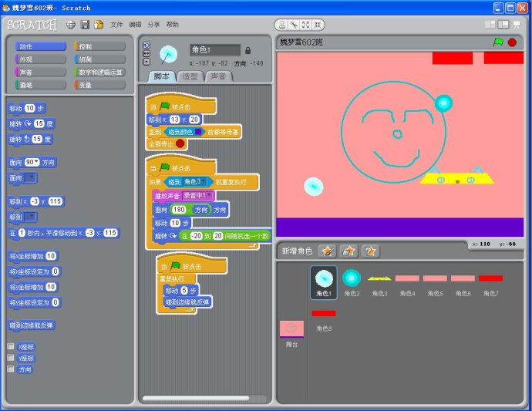This screenshot has width=532, height=411.
Task: Select the shrink sprite tool
Action: point(318,25)
